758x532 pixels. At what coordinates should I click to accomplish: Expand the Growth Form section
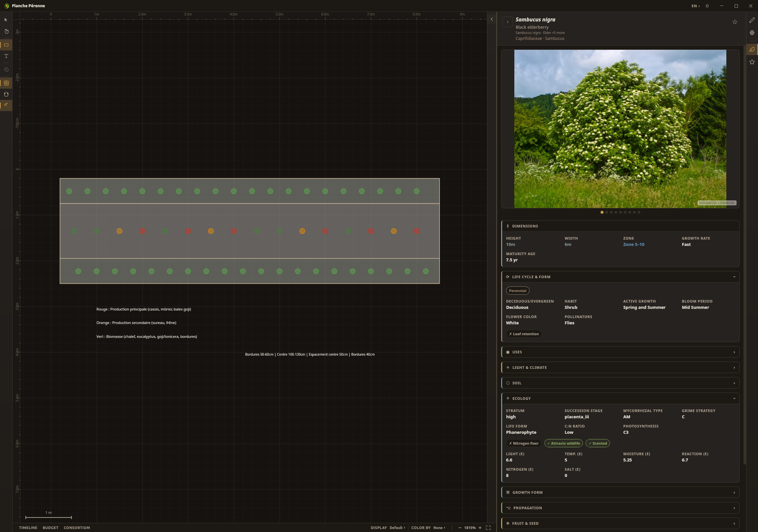pos(620,492)
